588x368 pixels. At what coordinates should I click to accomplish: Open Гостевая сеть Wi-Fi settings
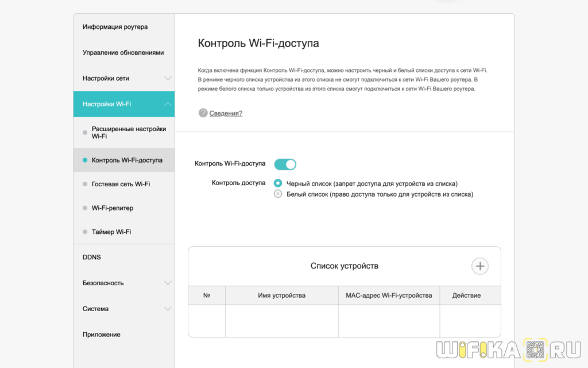121,184
